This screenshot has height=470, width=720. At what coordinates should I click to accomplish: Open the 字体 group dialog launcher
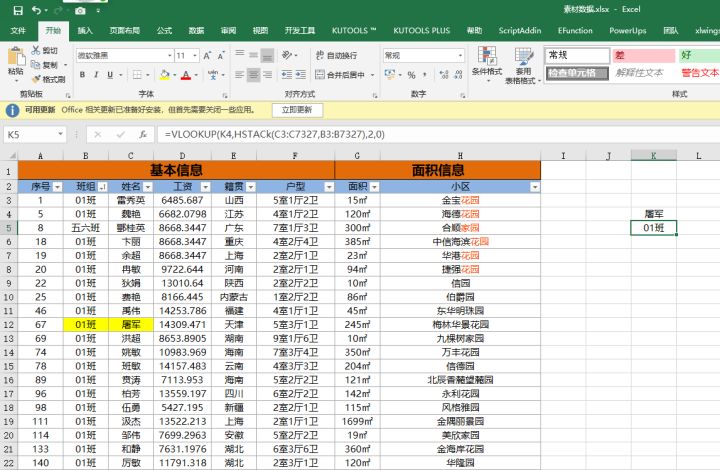pyautogui.click(x=225, y=95)
